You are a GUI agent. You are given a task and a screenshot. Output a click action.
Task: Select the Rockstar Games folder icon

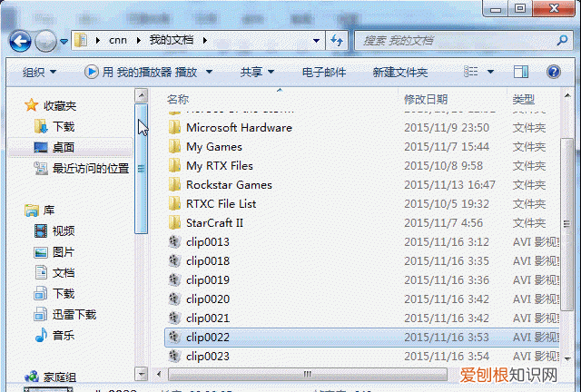[174, 184]
